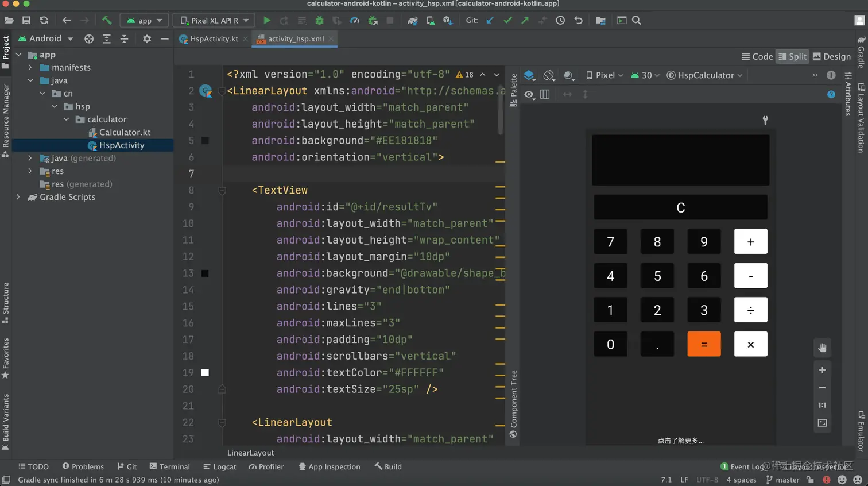Open the Terminal tool window tab
The width and height of the screenshot is (868, 486).
(x=169, y=466)
